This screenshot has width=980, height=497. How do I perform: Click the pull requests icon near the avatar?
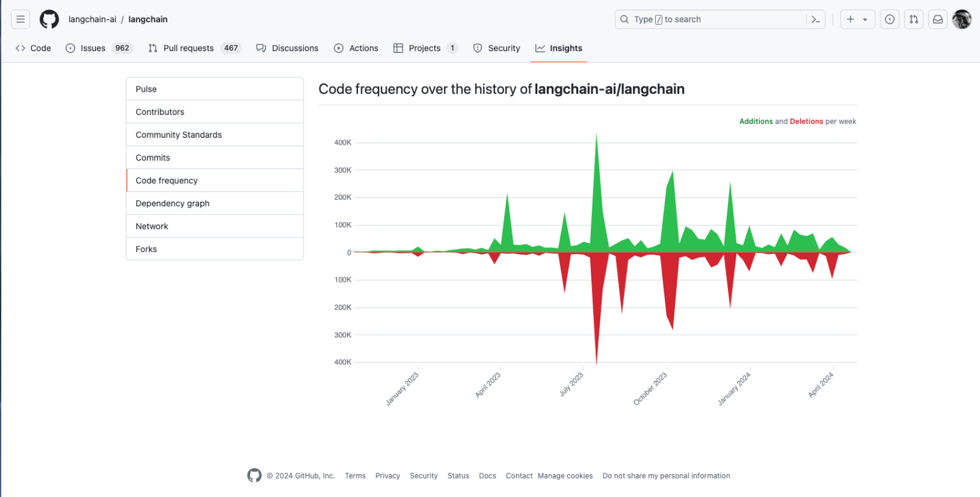pyautogui.click(x=914, y=19)
